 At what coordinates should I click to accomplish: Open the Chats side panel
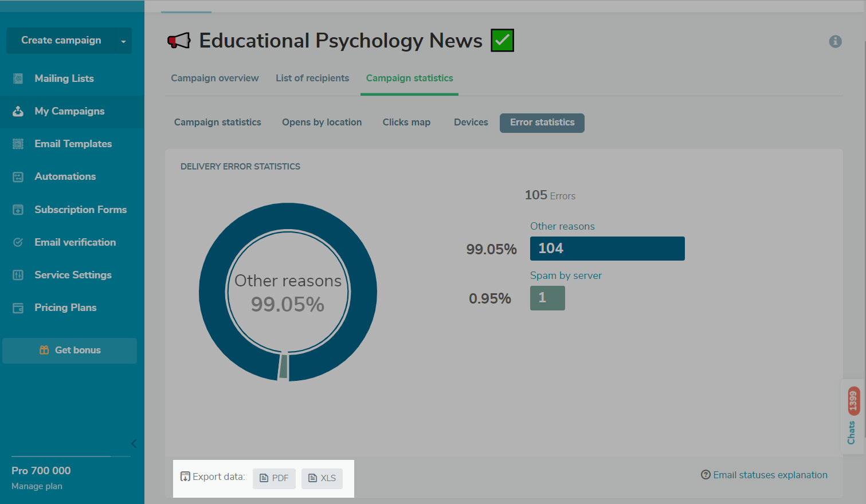pos(852,417)
